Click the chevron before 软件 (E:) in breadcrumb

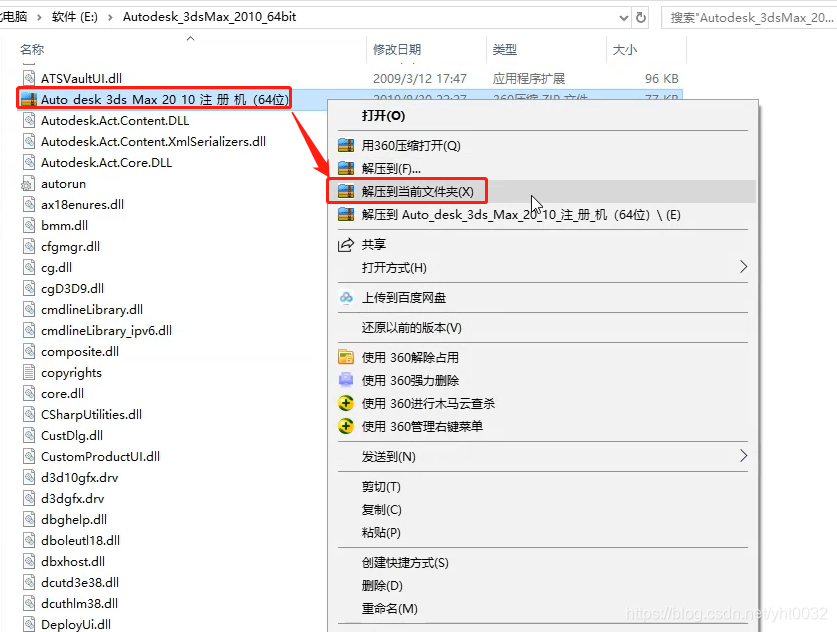[x=39, y=17]
